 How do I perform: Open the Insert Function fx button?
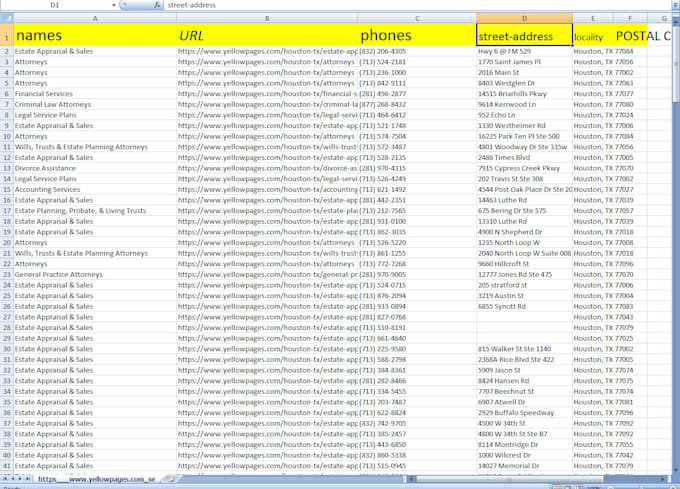[157, 5]
